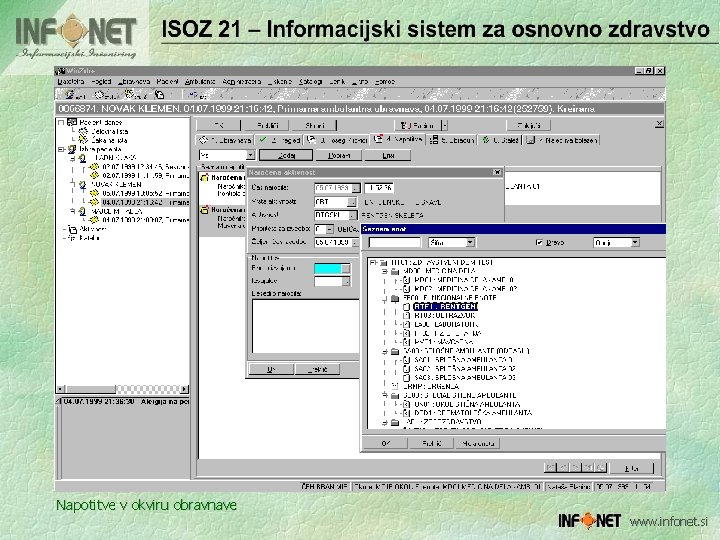
Task: Open the filter dropdown left of Dodaj
Action: [x=250, y=156]
